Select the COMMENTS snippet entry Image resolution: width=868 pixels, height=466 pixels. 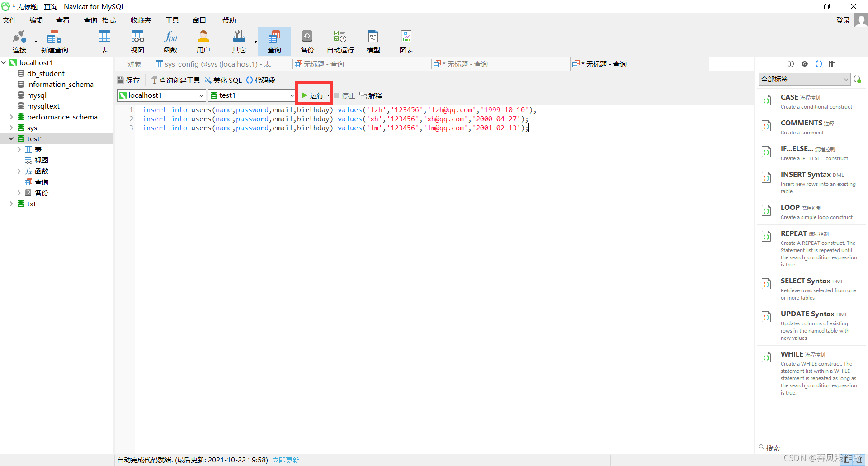(811, 127)
